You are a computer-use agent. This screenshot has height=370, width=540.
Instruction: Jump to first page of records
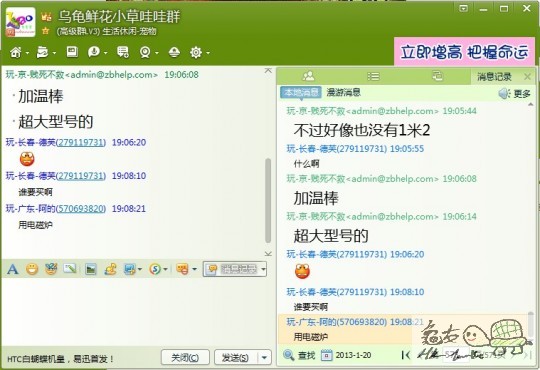(406, 355)
